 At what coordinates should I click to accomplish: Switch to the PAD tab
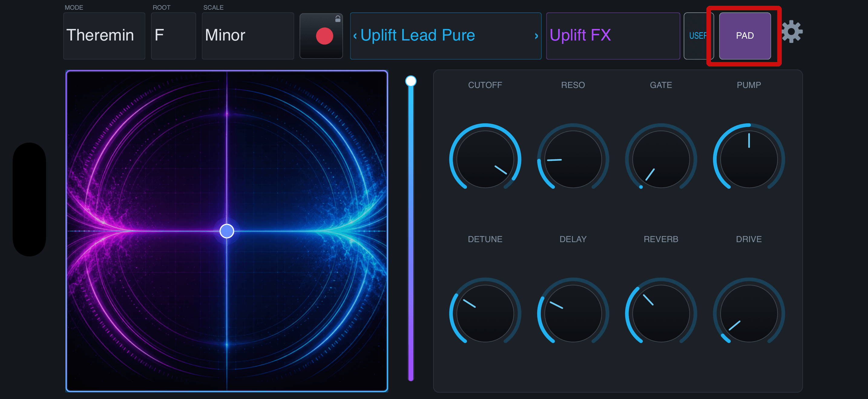745,36
